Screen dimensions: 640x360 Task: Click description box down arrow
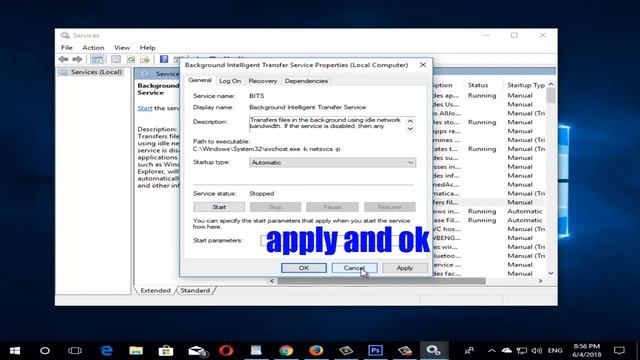click(410, 129)
